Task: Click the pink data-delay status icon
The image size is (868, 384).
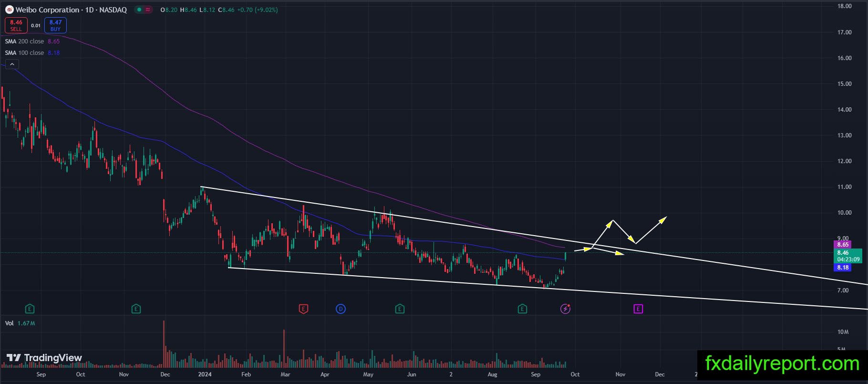Action: pos(148,10)
